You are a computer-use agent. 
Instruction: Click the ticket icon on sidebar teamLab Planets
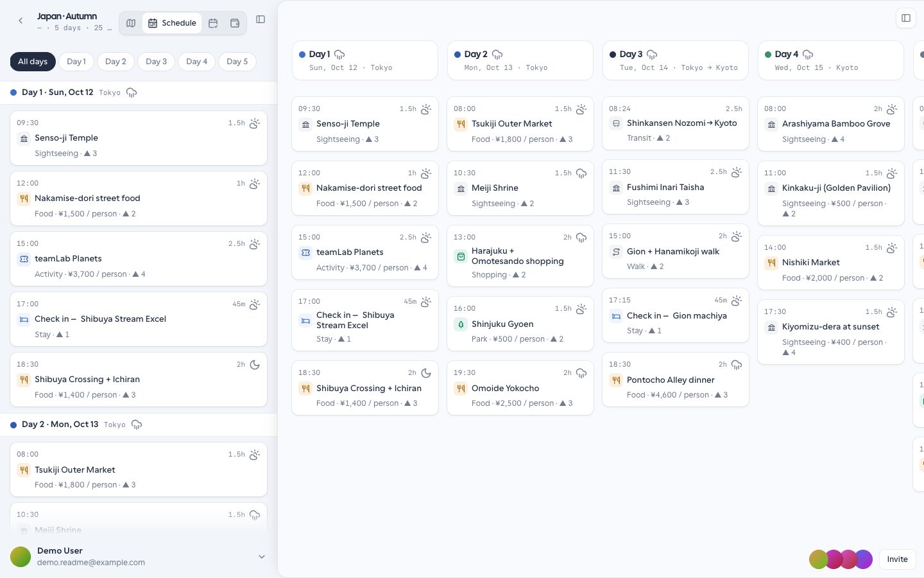[24, 259]
